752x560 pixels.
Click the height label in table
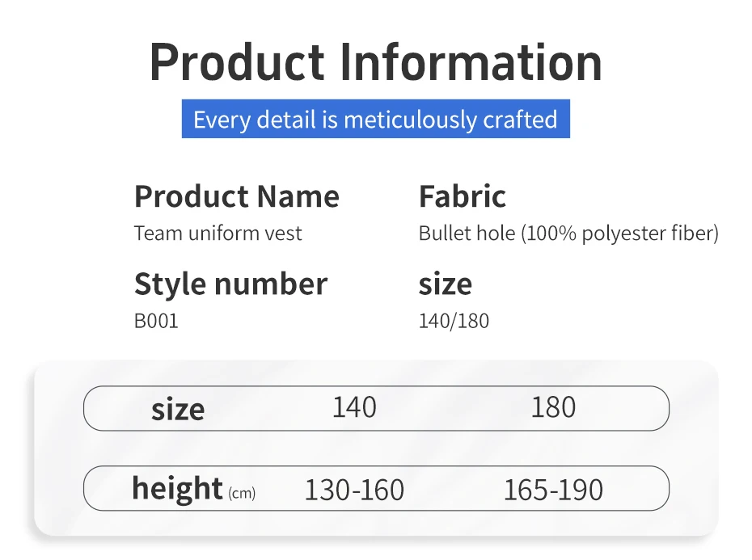pyautogui.click(x=177, y=488)
